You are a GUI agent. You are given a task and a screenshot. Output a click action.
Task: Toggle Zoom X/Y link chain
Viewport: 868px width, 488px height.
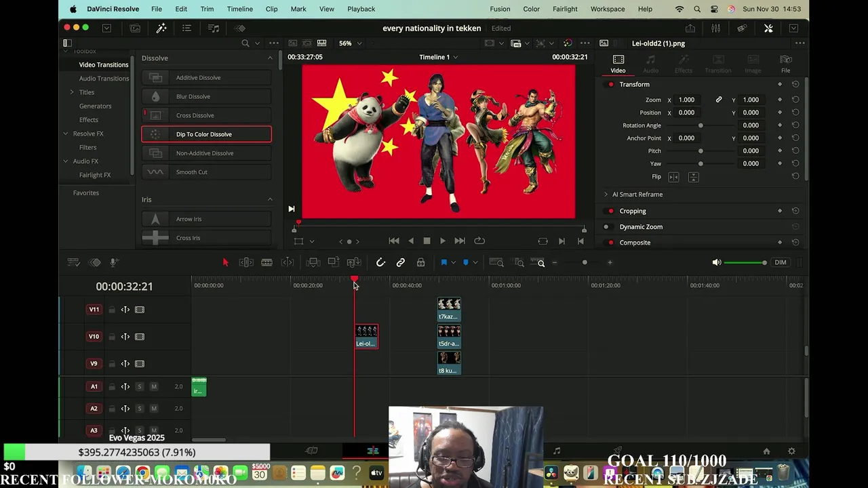pyautogui.click(x=719, y=100)
